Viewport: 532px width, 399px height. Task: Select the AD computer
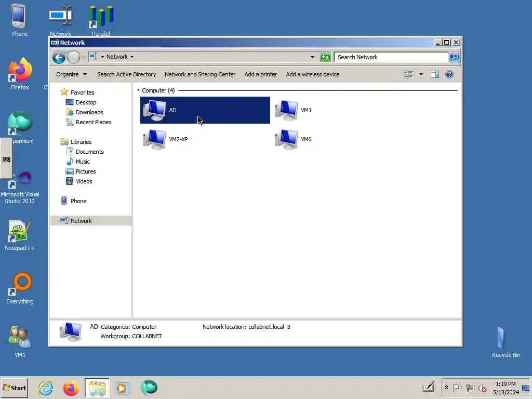[x=205, y=110]
